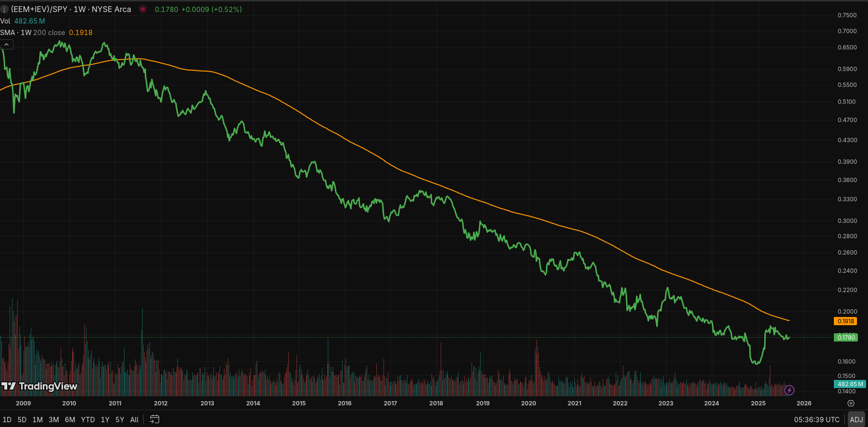Open chart settings gear icon
Viewport: 868px width, 427px height.
tap(851, 403)
